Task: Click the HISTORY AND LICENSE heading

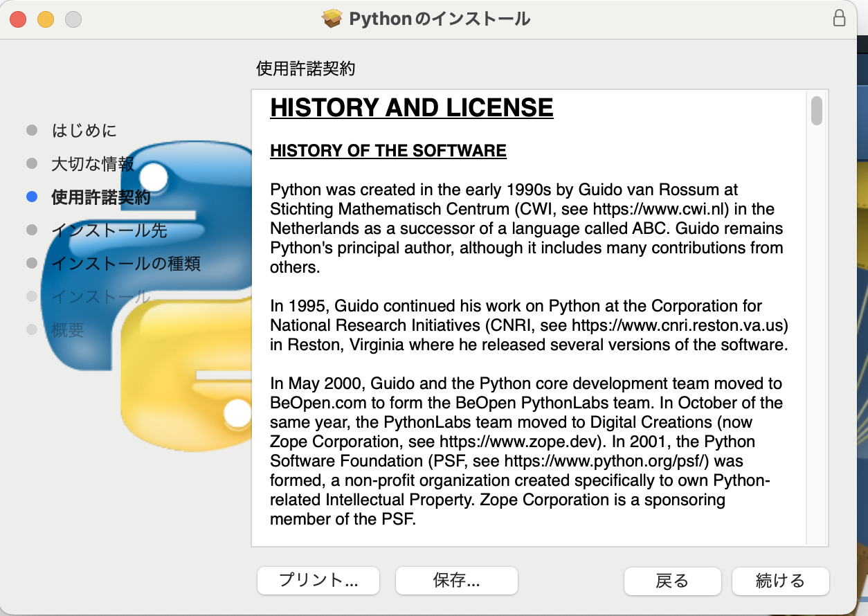Action: tap(412, 107)
